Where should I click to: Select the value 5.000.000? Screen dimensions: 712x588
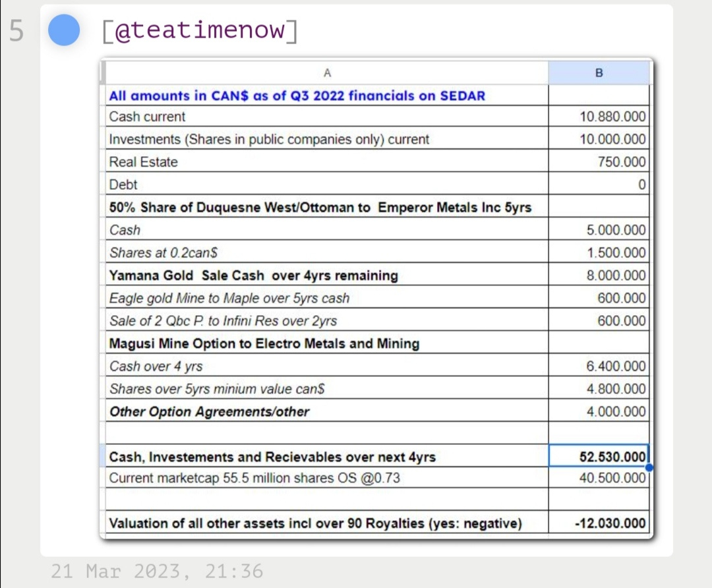616,230
